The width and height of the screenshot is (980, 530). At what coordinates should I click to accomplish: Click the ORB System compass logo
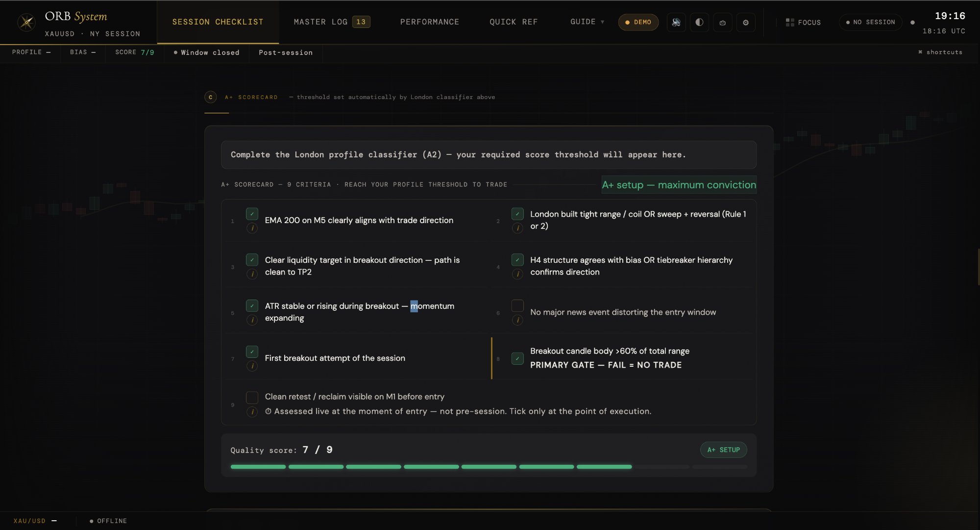tap(26, 22)
